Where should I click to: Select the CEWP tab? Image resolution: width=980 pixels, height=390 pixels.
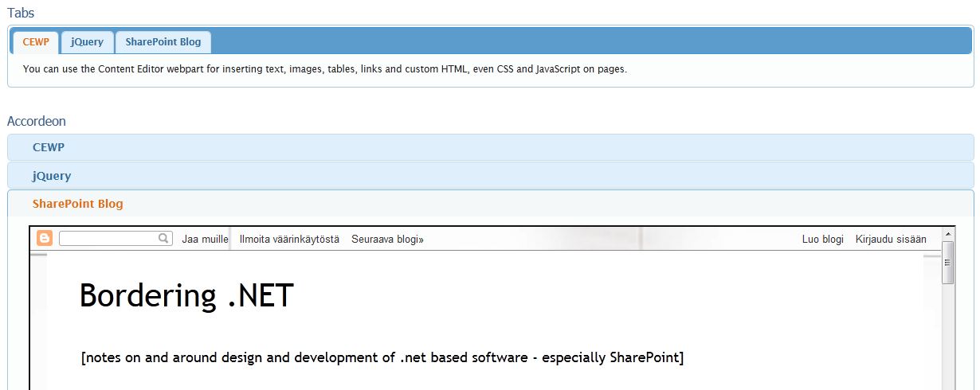36,42
